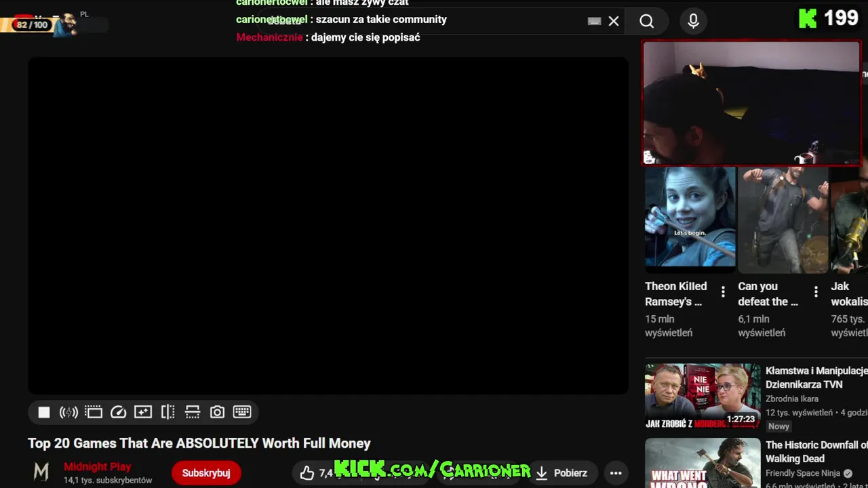This screenshot has height=488, width=868.
Task: Open keyboard shortcuts icon under video
Action: [x=242, y=412]
